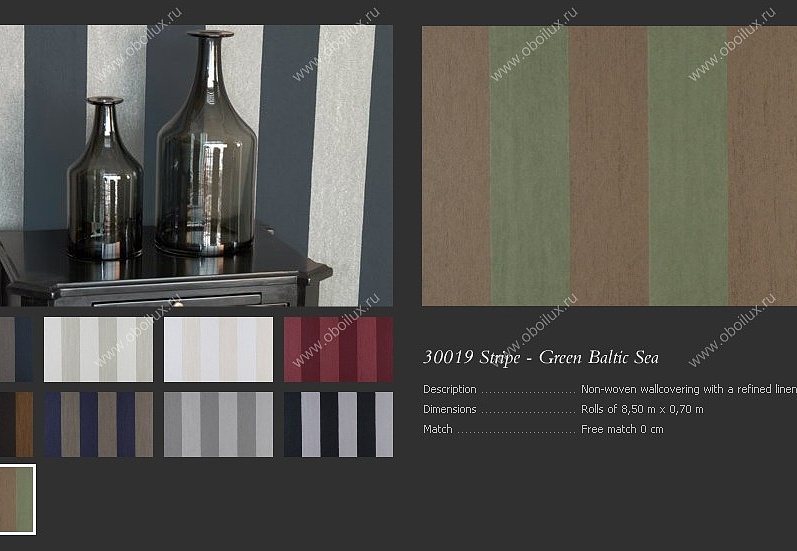Open the large green-brown stripe pattern preview
This screenshot has height=551, width=797.
tap(609, 166)
